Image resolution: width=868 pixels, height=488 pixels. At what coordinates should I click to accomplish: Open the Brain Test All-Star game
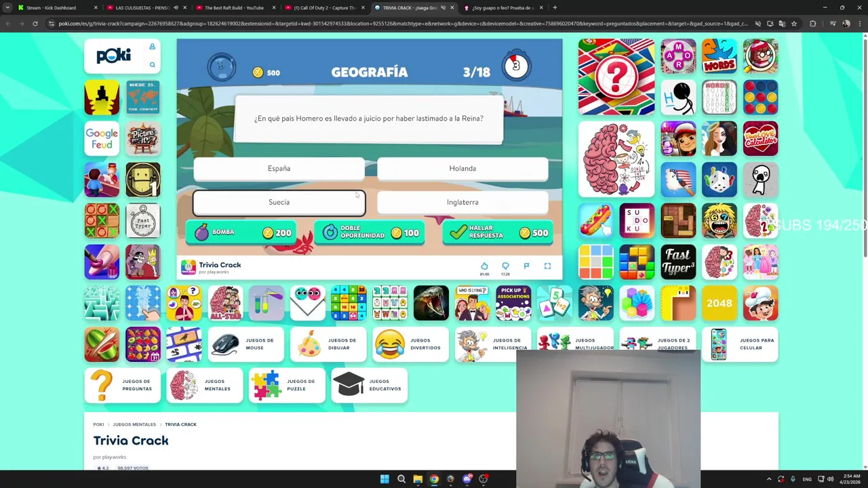[225, 303]
